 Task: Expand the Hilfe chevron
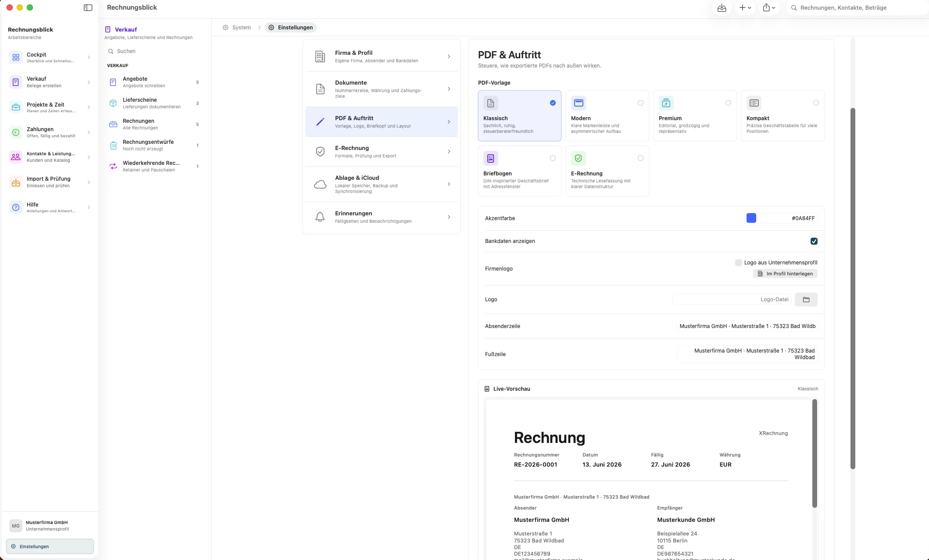tap(89, 207)
